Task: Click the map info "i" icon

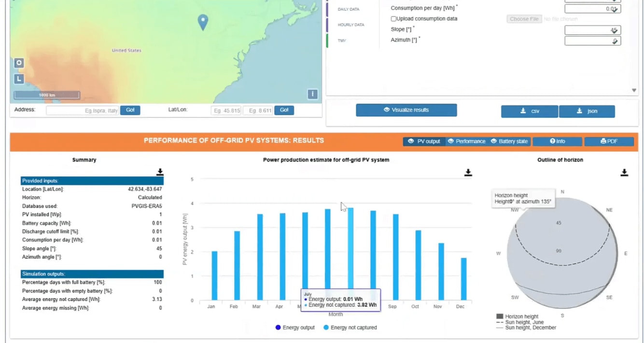Action: 312,94
